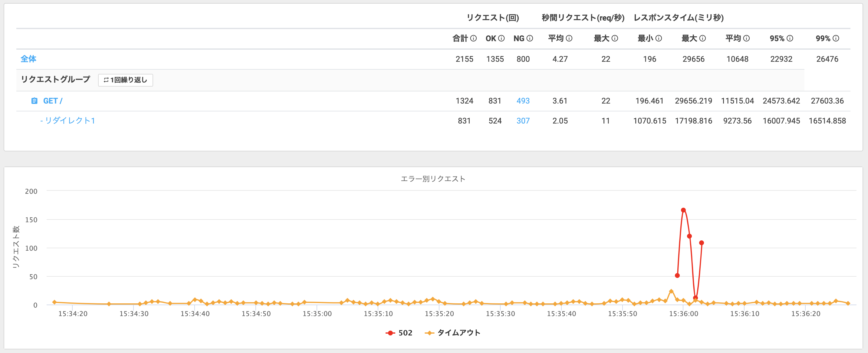Viewport: 868px width, 353px height.
Task: Click NG count 307 for リダイレクト1
Action: point(523,121)
